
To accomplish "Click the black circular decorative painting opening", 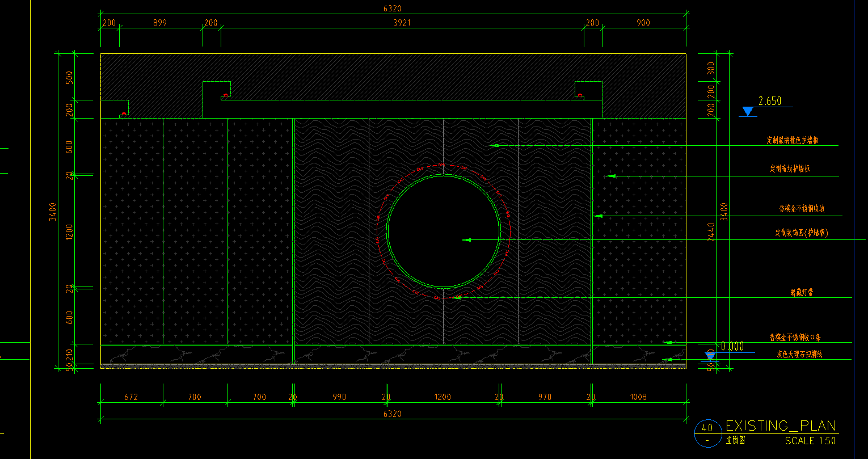I will point(444,231).
